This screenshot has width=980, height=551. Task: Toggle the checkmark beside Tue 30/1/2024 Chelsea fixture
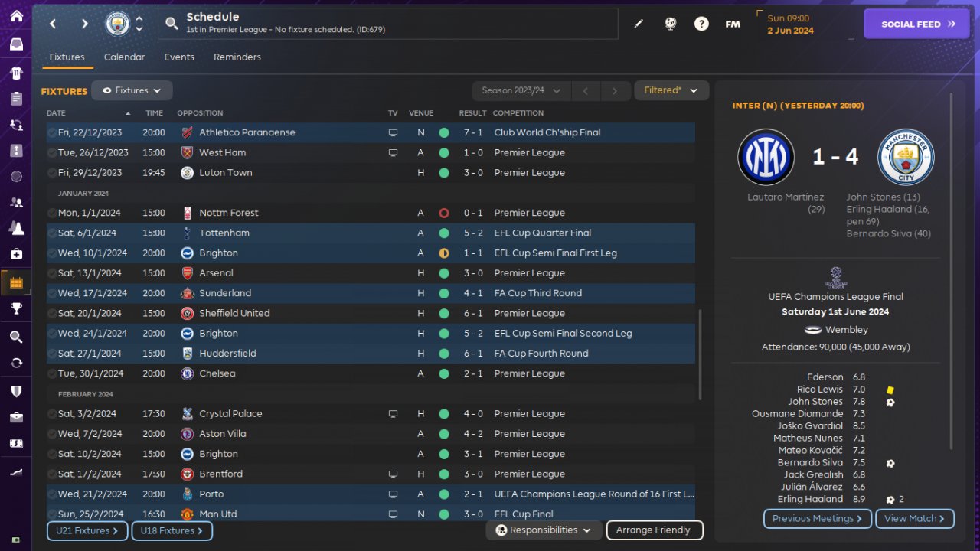[51, 373]
